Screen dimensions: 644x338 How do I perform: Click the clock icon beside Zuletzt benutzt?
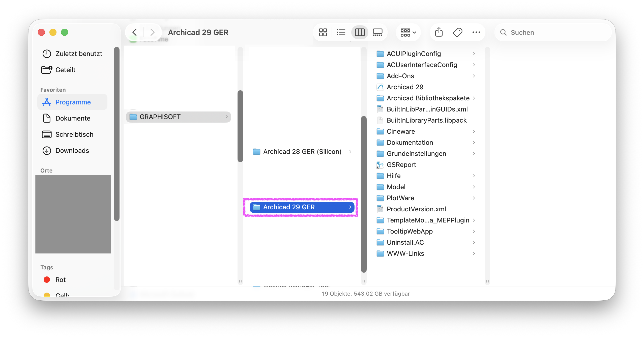click(x=47, y=54)
